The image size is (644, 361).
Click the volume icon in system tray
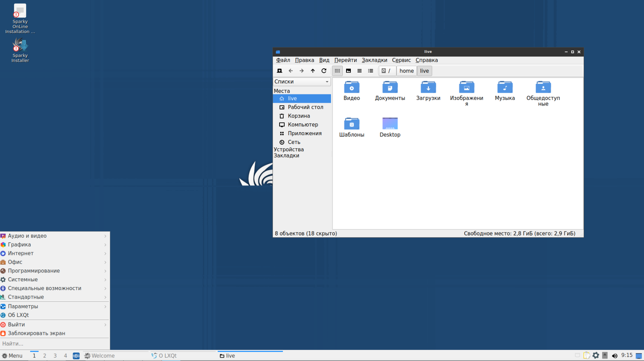(614, 355)
